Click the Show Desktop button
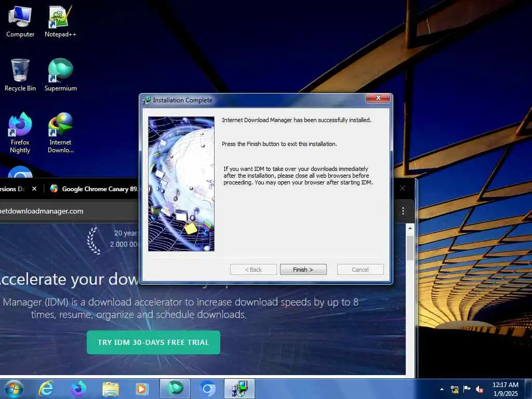532x399 pixels. (528, 389)
